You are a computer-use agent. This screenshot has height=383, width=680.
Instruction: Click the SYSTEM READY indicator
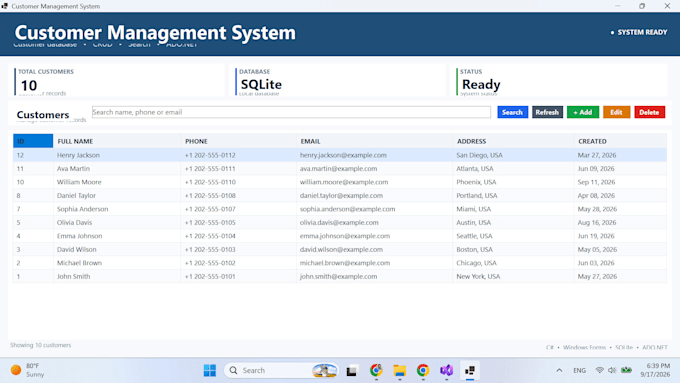tap(639, 32)
